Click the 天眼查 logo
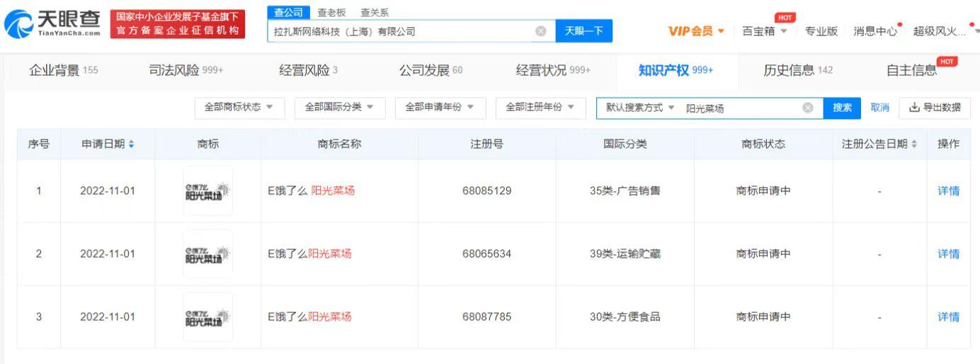 pos(54,24)
